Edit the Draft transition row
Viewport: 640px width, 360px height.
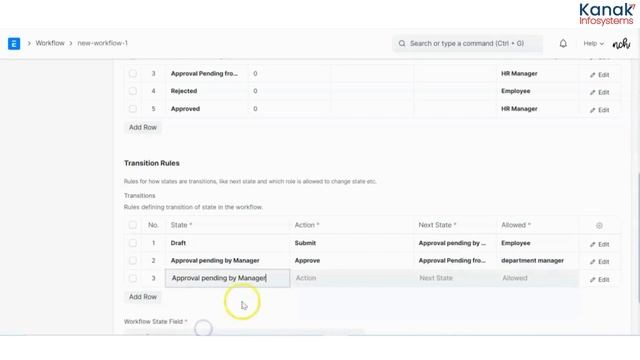click(599, 244)
